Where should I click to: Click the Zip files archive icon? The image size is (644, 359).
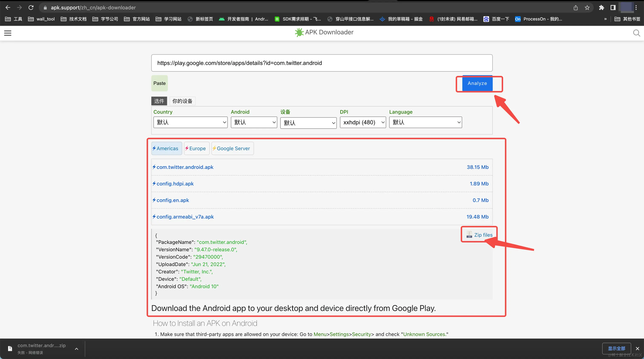pos(469,235)
